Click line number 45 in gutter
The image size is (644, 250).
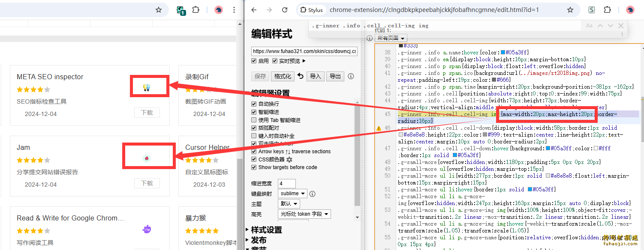tap(388, 114)
